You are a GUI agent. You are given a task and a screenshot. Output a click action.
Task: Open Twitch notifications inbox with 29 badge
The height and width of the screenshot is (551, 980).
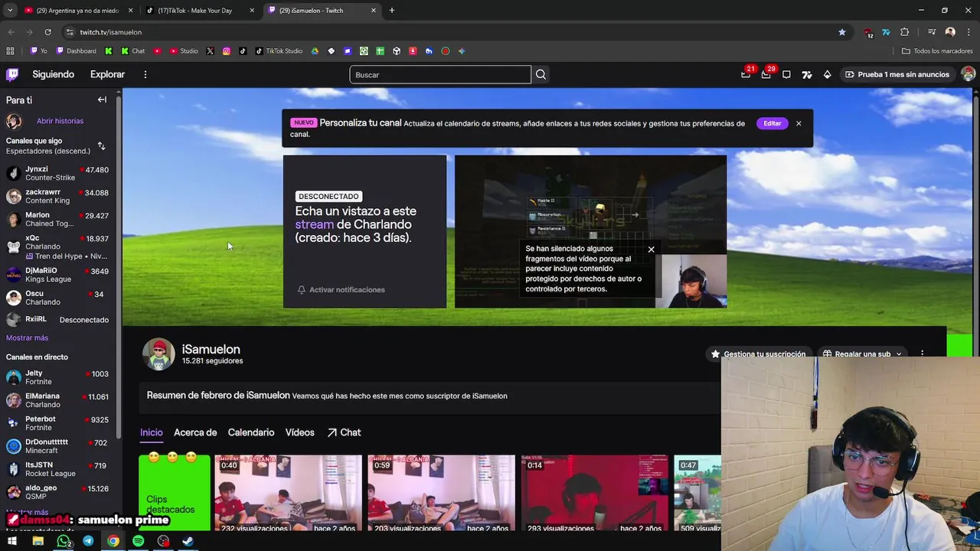pos(766,74)
